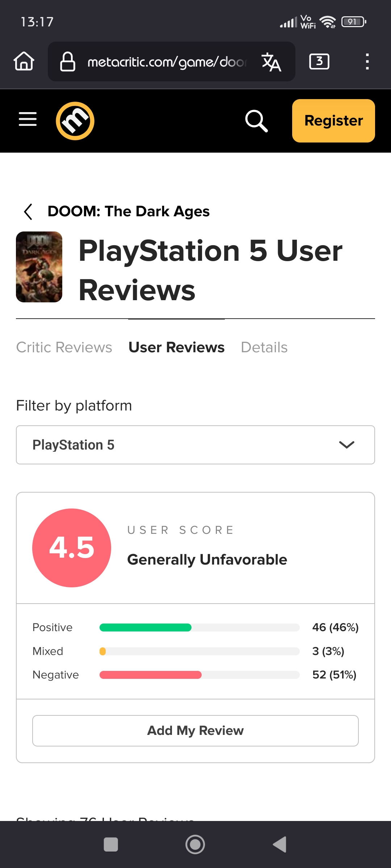Open the Metacritic search icon
The image size is (391, 868).
(256, 121)
